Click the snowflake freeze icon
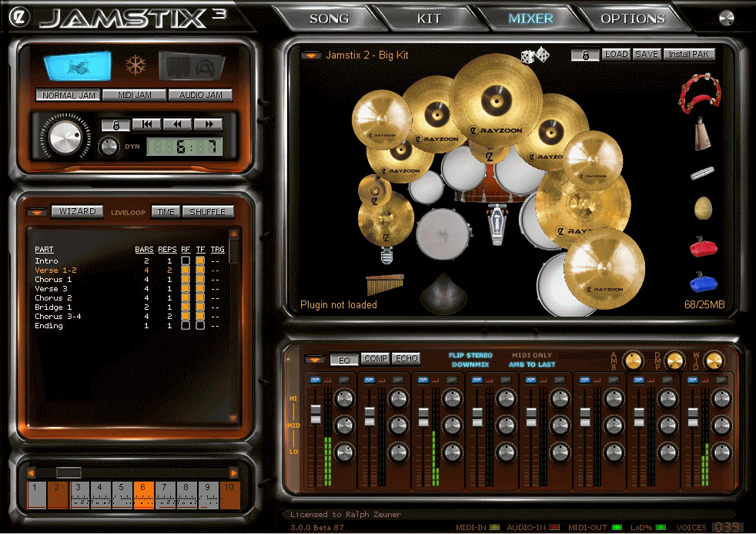 tap(135, 65)
